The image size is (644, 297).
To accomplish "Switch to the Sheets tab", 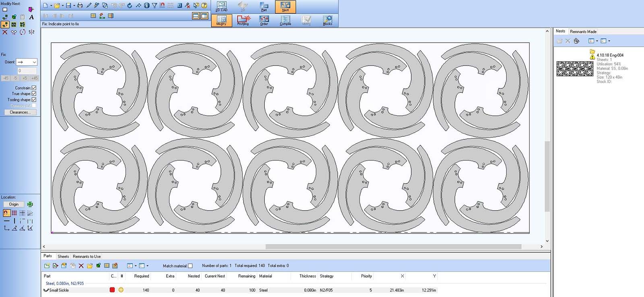I will 63,256.
